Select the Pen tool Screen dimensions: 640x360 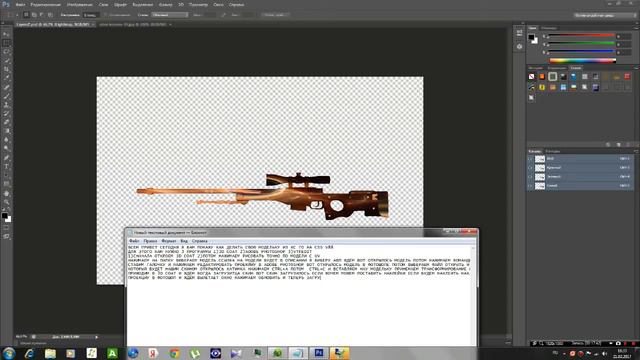click(6, 158)
